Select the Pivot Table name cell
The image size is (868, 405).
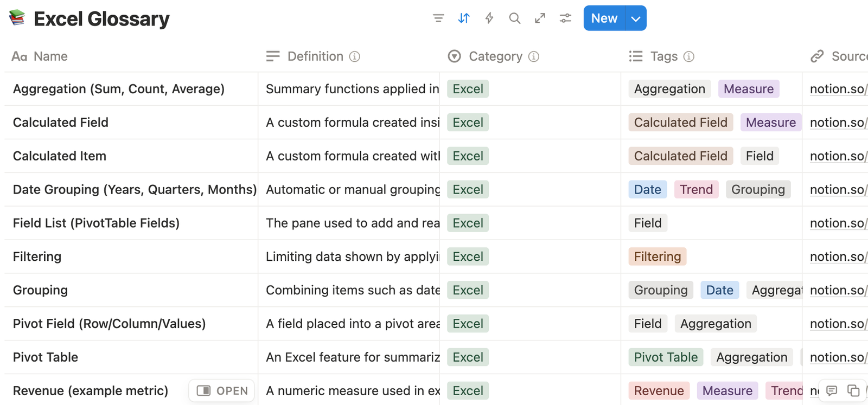(46, 357)
